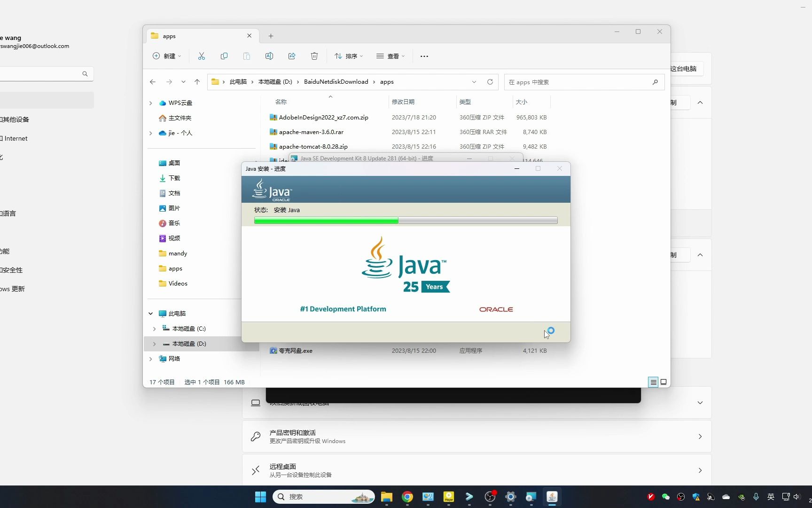Select file apache-tomcat-8.0.28.zip
The width and height of the screenshot is (812, 508).
coord(313,147)
